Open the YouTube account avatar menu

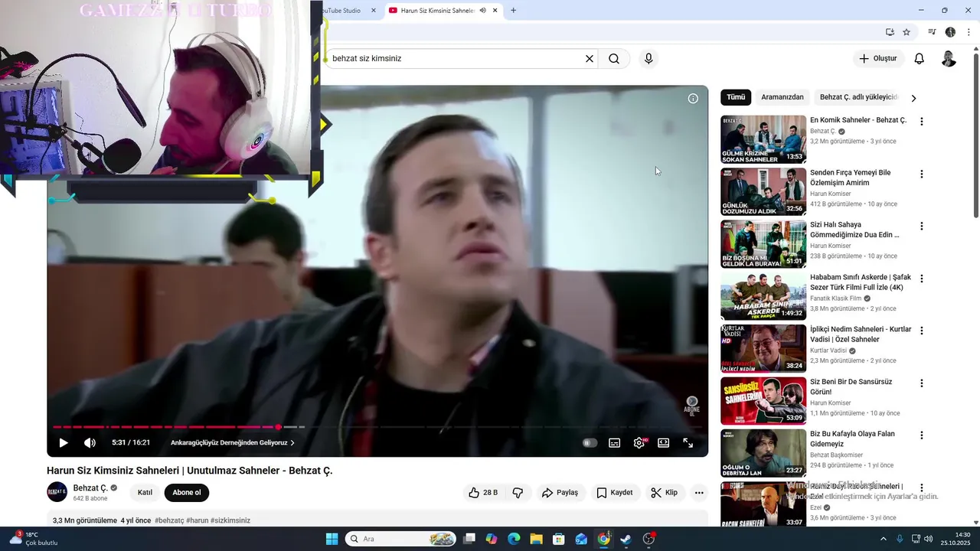click(949, 59)
